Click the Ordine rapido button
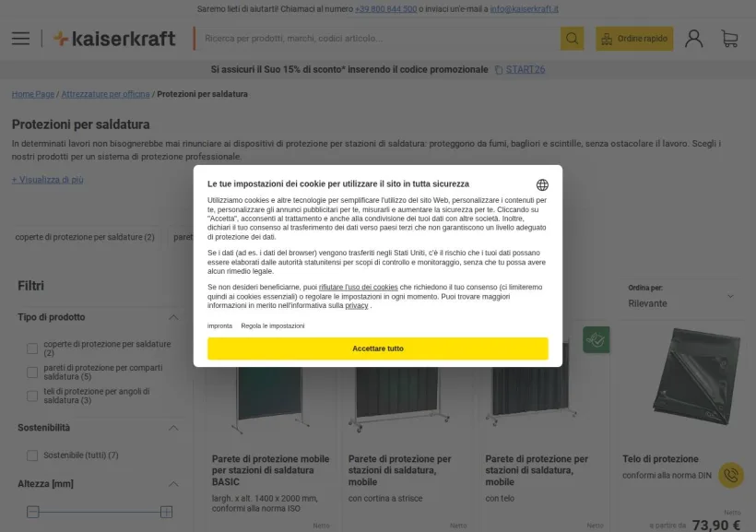The width and height of the screenshot is (756, 532). pyautogui.click(x=634, y=39)
